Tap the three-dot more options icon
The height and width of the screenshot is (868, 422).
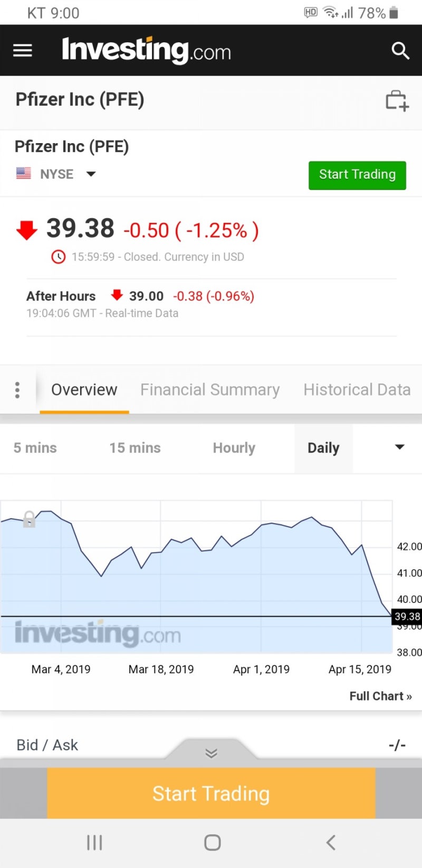click(17, 390)
